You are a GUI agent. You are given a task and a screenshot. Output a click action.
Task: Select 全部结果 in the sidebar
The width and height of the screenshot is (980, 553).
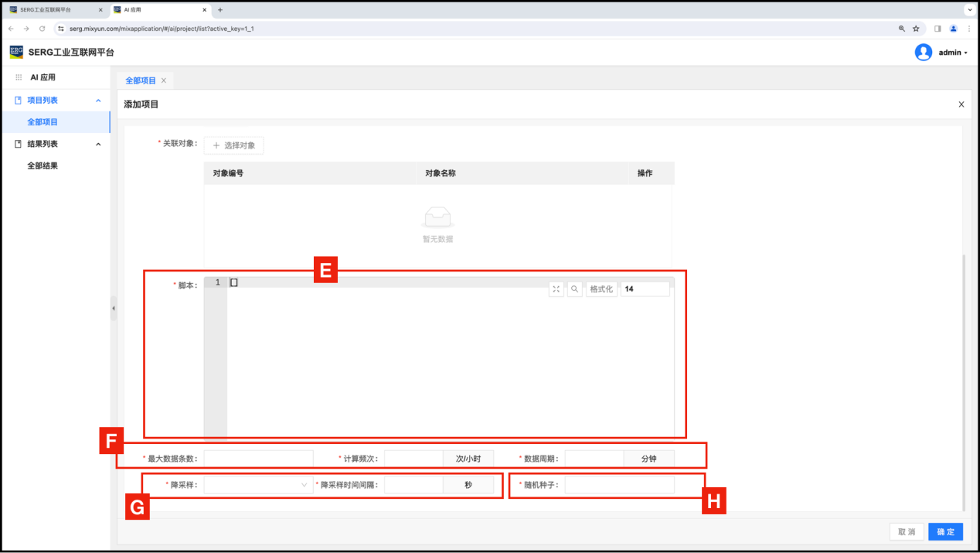43,166
